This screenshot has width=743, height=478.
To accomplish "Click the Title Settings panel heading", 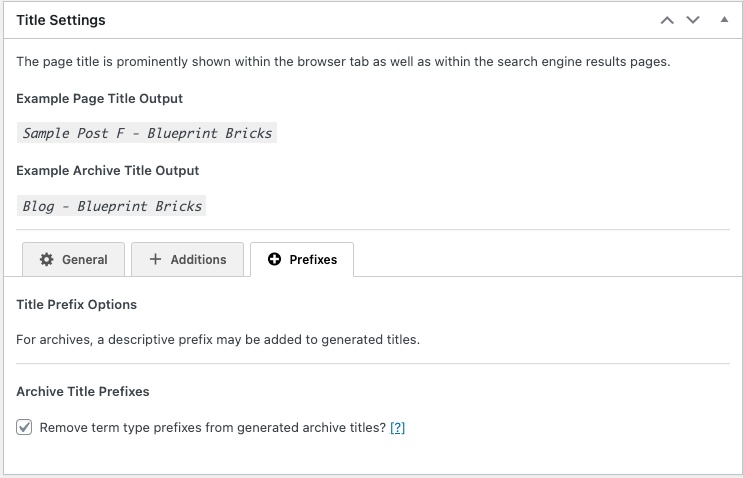I will pyautogui.click(x=61, y=20).
